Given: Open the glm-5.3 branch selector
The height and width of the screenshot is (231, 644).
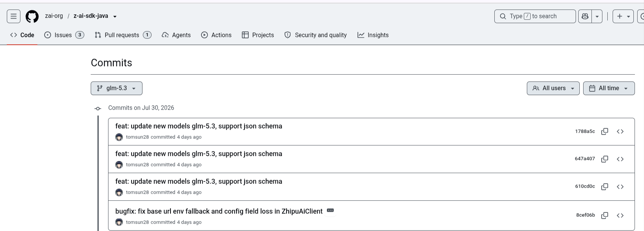Looking at the screenshot, I should tap(116, 88).
